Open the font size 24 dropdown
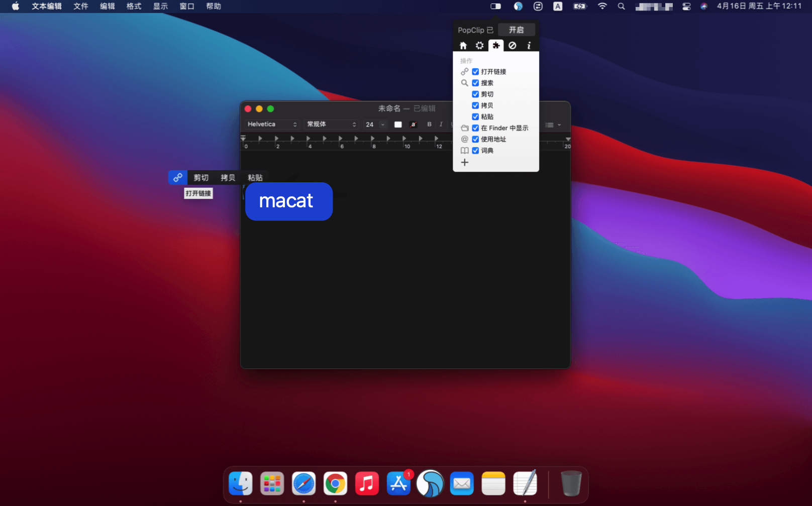Viewport: 812px width, 506px height. [382, 124]
